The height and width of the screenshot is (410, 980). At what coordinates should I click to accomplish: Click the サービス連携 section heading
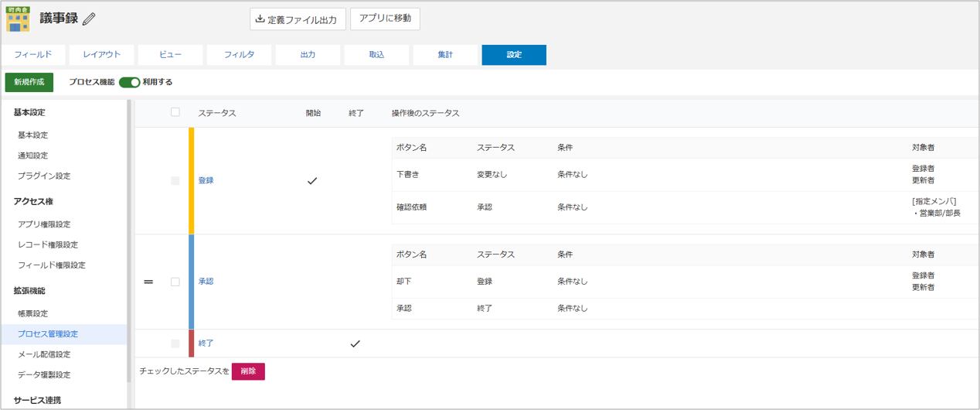[x=37, y=400]
